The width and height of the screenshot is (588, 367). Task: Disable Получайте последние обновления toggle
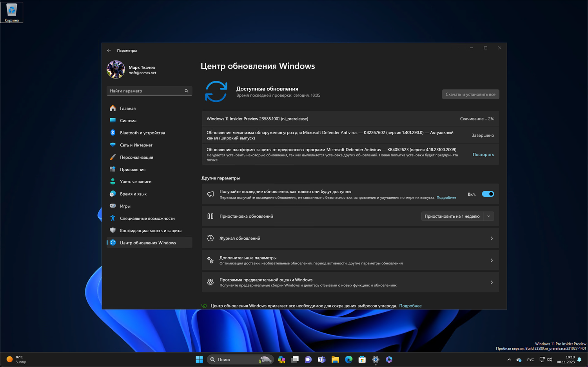[488, 194]
